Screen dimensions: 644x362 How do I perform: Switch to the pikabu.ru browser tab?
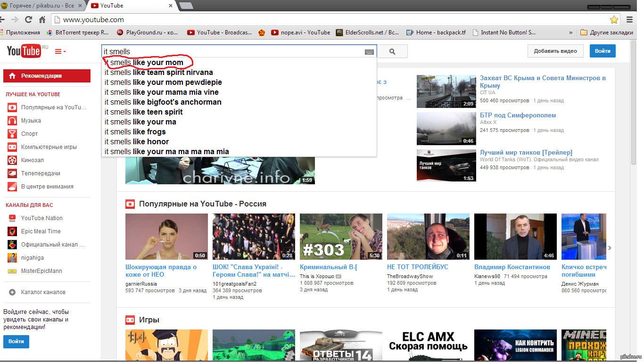tap(41, 6)
